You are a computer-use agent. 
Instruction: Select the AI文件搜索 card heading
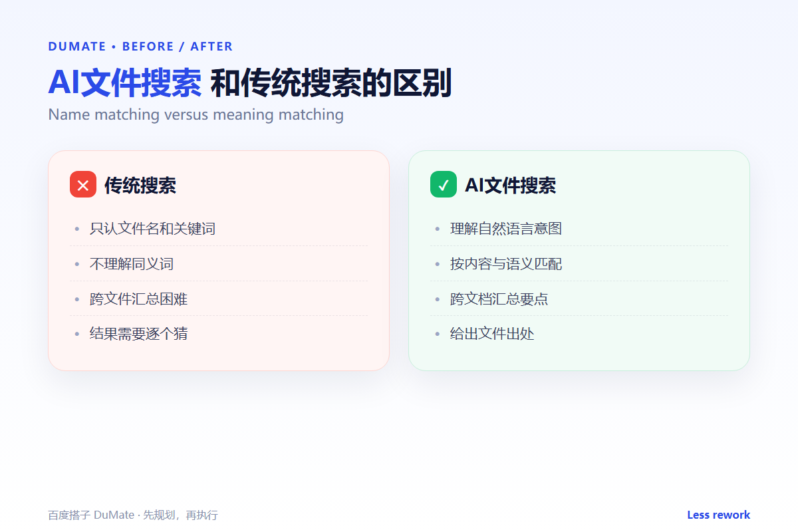510,186
